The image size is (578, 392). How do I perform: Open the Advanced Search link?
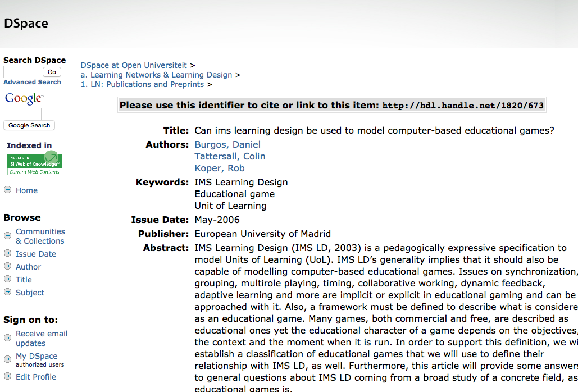[32, 82]
